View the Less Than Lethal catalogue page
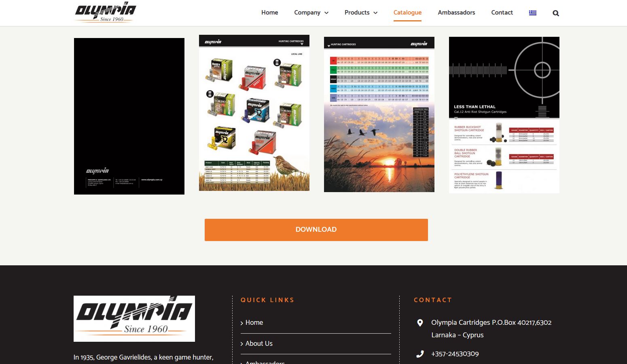The height and width of the screenshot is (364, 627). (504, 115)
